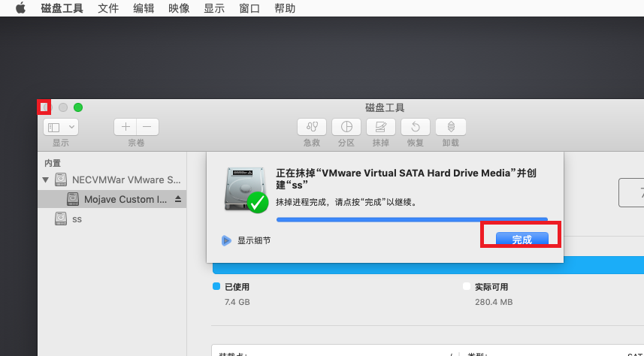The height and width of the screenshot is (356, 644).
Task: Open the Apple menu
Action: point(20,8)
